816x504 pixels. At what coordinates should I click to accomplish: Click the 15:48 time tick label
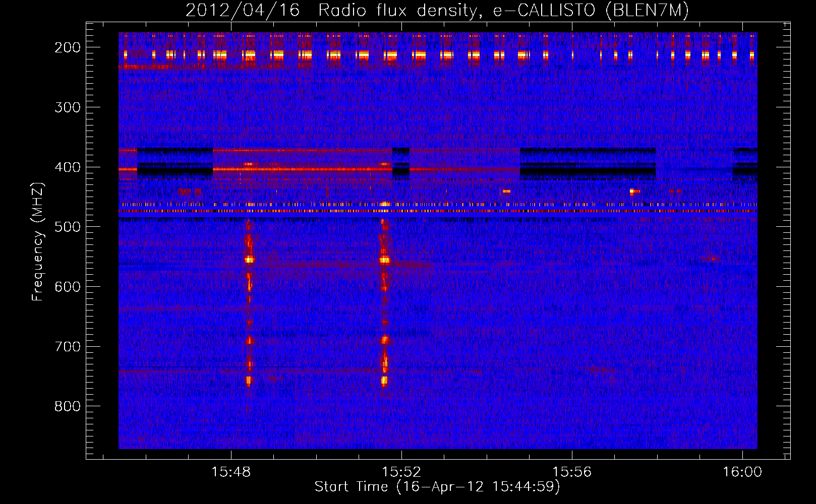pos(231,472)
